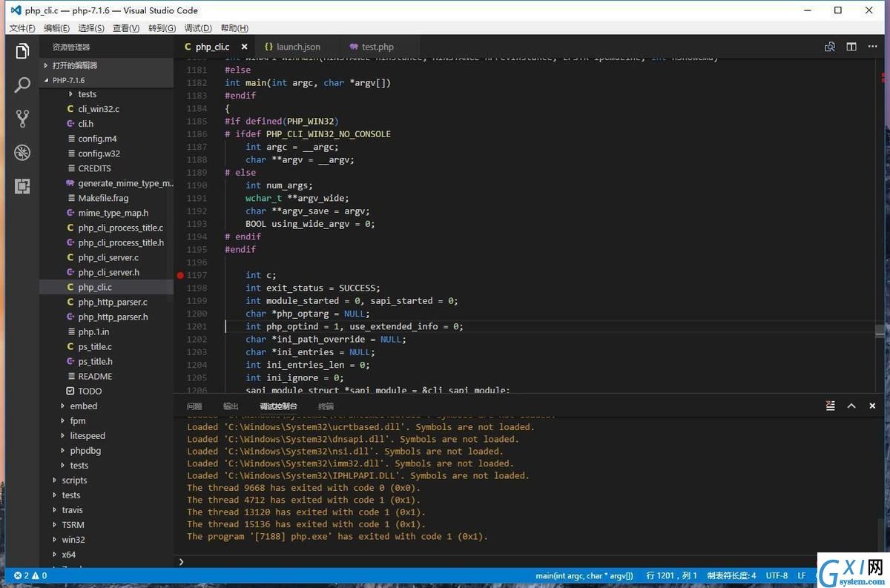The image size is (890, 588).
Task: Open php_cli_process_title.c file
Action: pos(106,228)
